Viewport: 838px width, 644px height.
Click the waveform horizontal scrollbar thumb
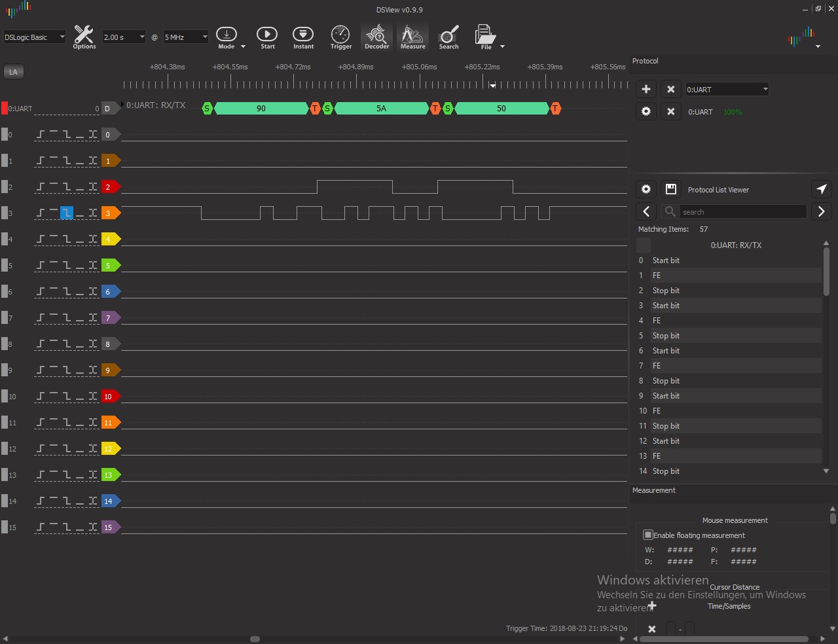tap(255, 639)
